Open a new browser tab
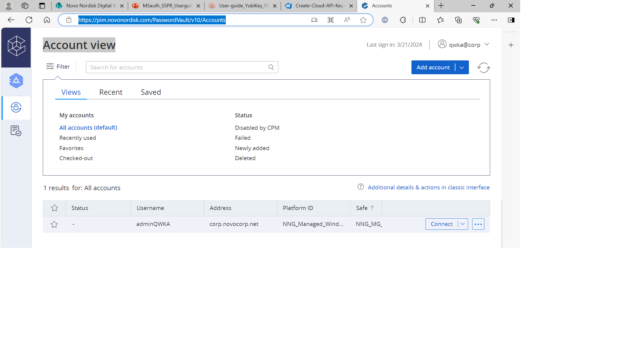Screen dimensions: 644x343 (x=441, y=6)
